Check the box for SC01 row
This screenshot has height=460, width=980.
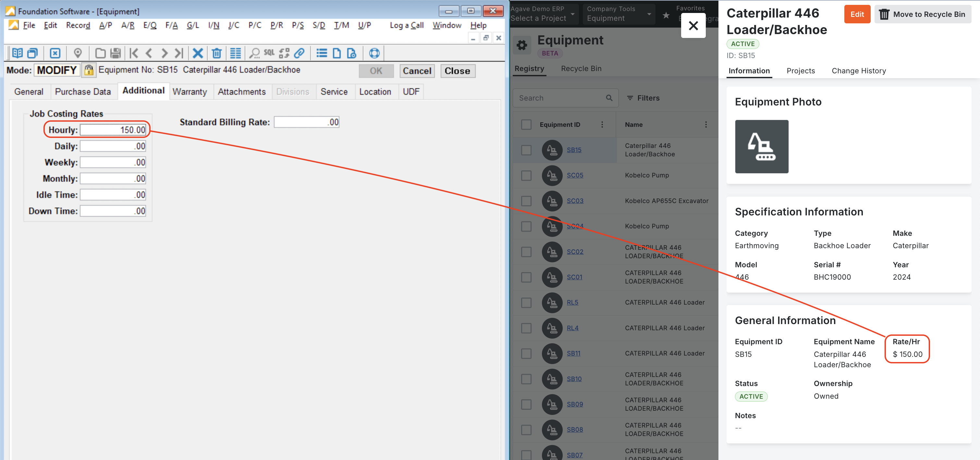pyautogui.click(x=526, y=277)
